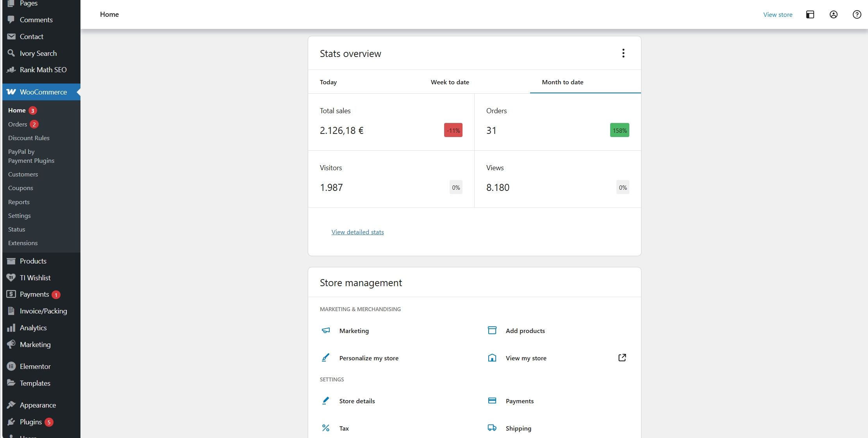868x438 pixels.
Task: Open View detailed stats link
Action: pos(357,232)
